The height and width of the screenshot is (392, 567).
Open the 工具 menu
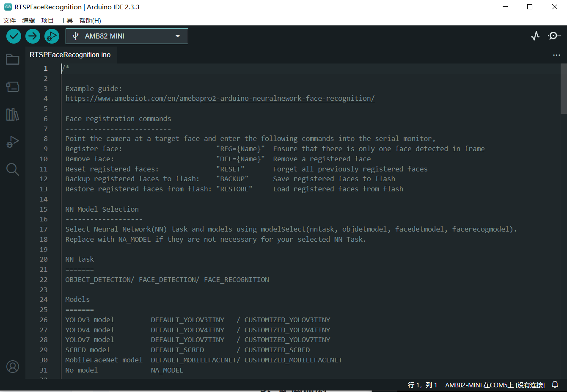click(66, 20)
